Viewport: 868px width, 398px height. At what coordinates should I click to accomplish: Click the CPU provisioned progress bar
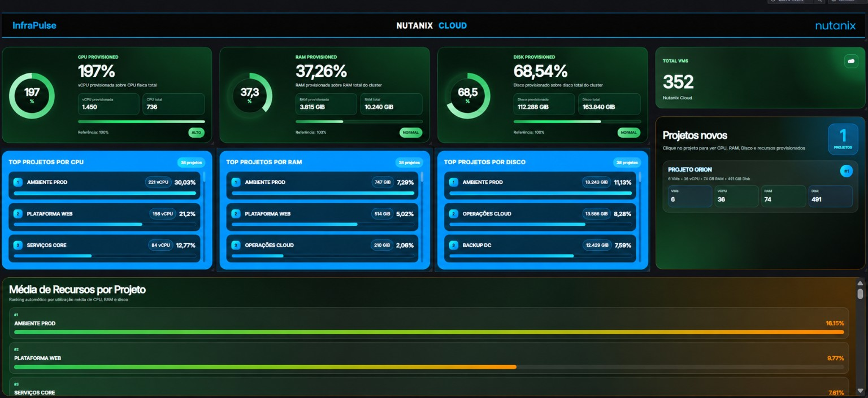click(x=141, y=121)
